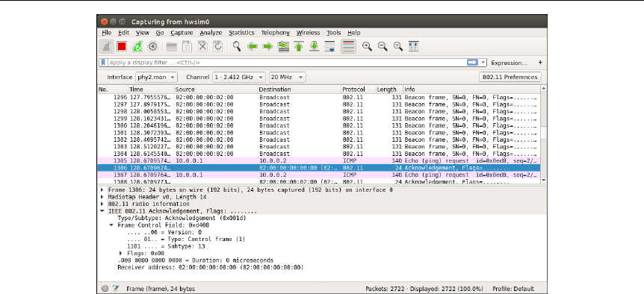This screenshot has width=644, height=294.
Task: Open display filter history dropdown arrow
Action: pyautogui.click(x=483, y=63)
